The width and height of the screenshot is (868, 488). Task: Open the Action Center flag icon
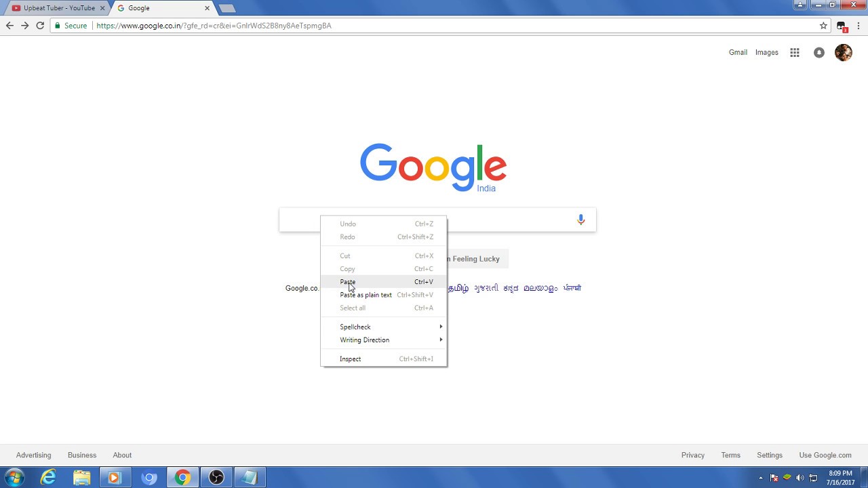click(774, 478)
